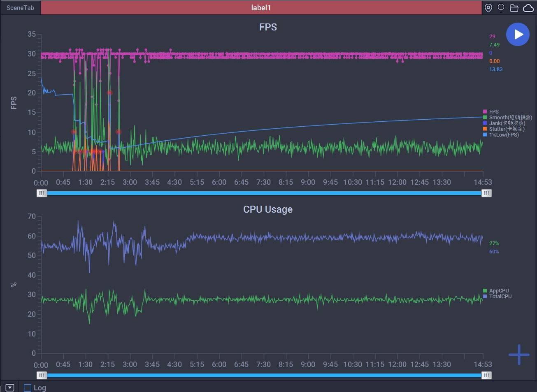Select the SceneTab tab

pyautogui.click(x=20, y=8)
